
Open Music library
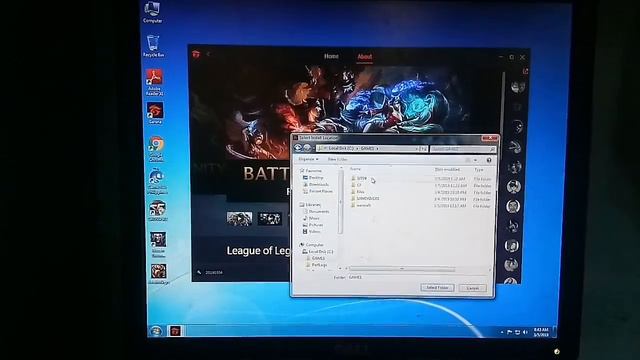311,218
